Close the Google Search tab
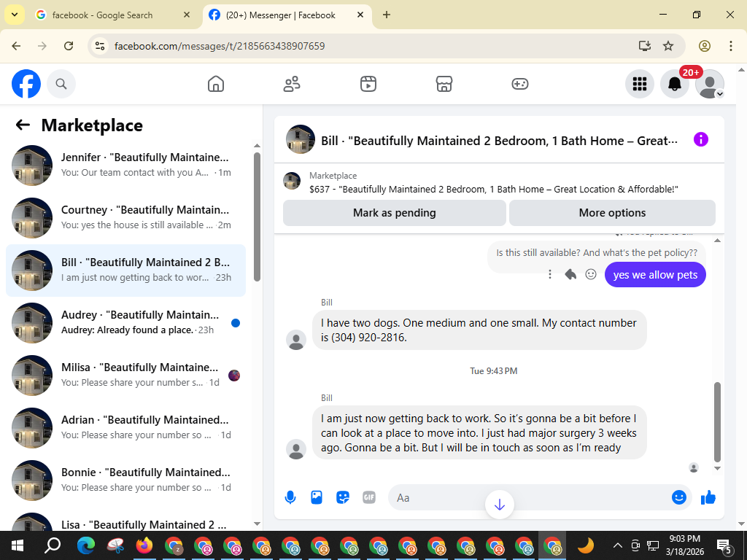Screen dimensions: 747x560 click(x=187, y=15)
